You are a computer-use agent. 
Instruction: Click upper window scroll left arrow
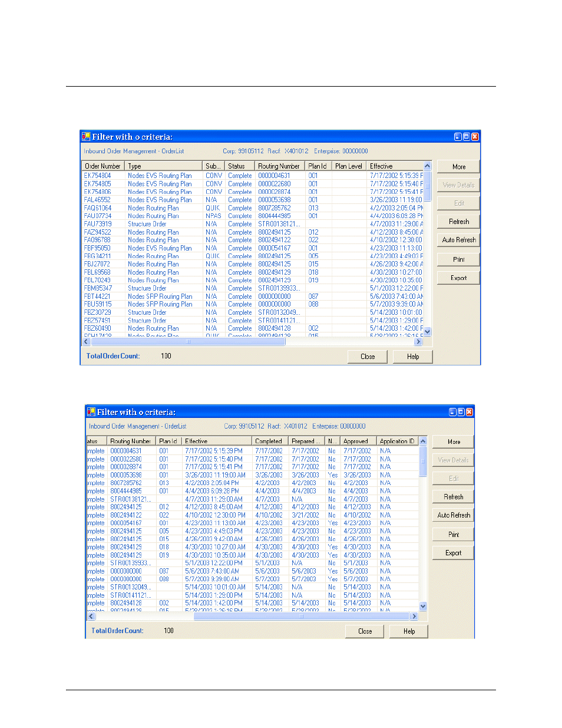(x=87, y=341)
